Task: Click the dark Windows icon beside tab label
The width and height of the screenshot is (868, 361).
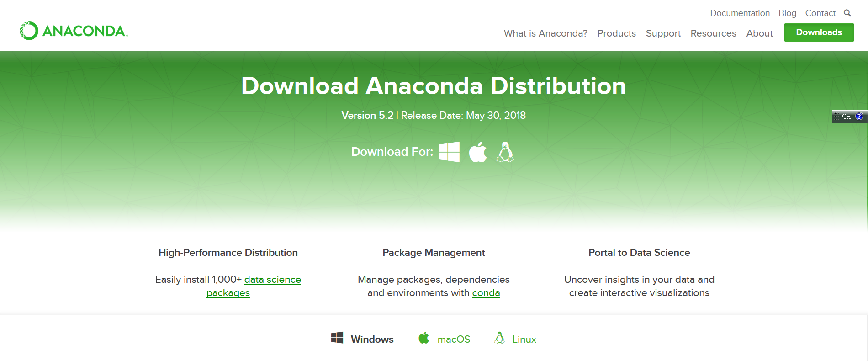Action: (x=337, y=338)
